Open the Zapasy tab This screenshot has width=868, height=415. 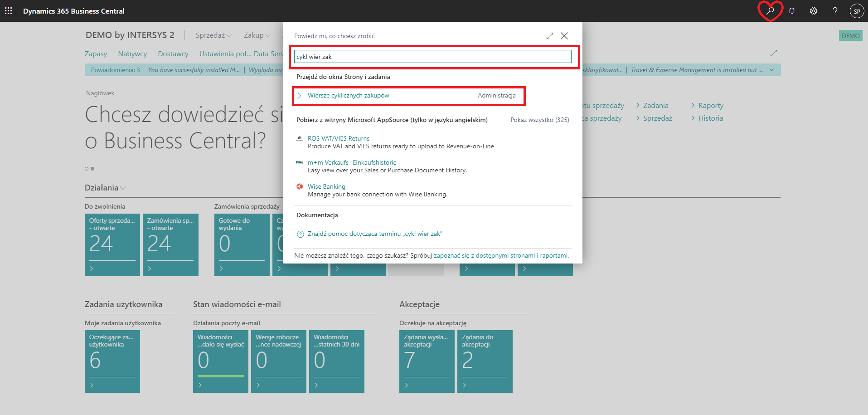pyautogui.click(x=96, y=54)
